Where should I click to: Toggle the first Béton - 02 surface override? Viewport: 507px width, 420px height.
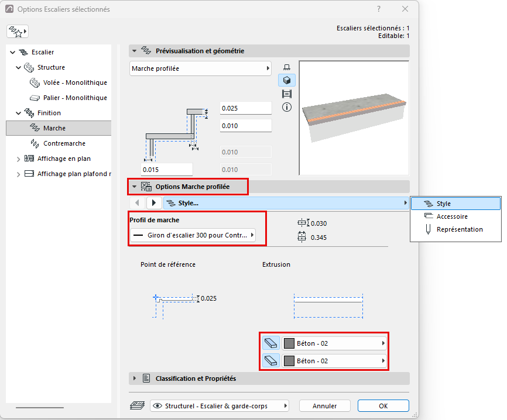pos(270,343)
